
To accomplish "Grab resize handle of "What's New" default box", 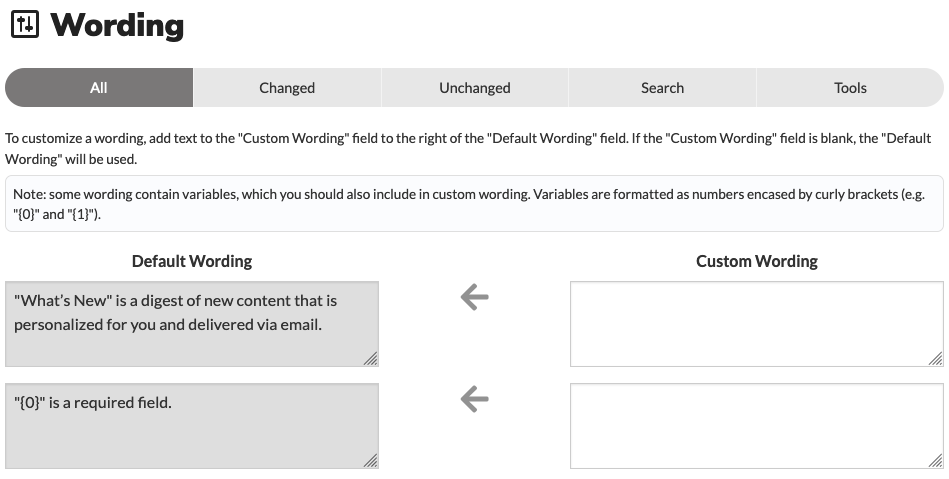I will pos(370,358).
